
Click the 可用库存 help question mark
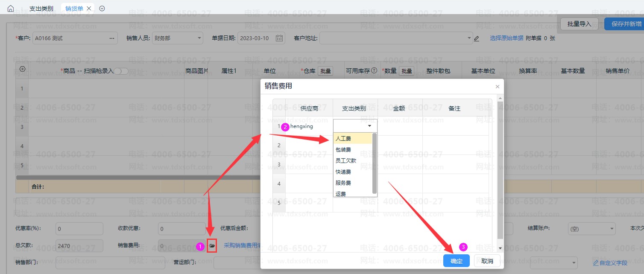point(374,71)
